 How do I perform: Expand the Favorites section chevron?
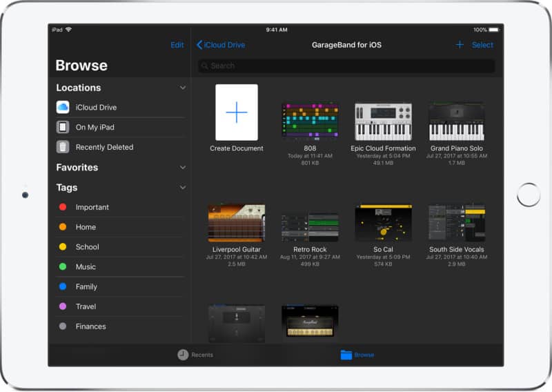tap(183, 168)
